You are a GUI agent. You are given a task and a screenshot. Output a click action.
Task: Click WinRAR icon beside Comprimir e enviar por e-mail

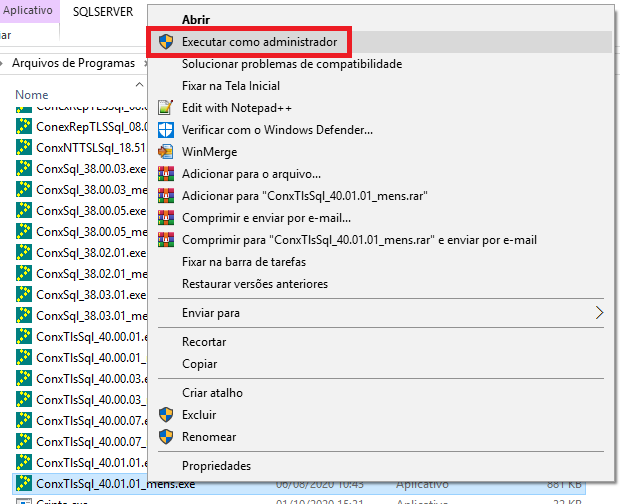166,218
